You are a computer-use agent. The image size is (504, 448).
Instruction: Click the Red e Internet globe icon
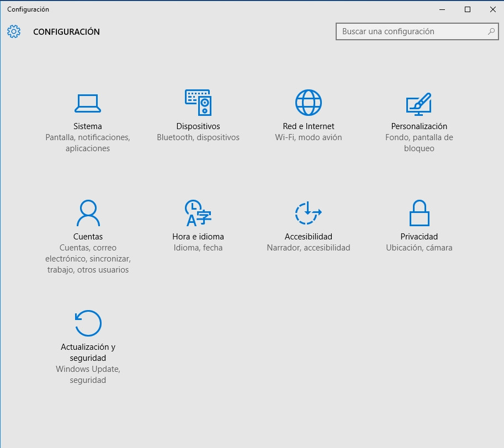tap(309, 103)
